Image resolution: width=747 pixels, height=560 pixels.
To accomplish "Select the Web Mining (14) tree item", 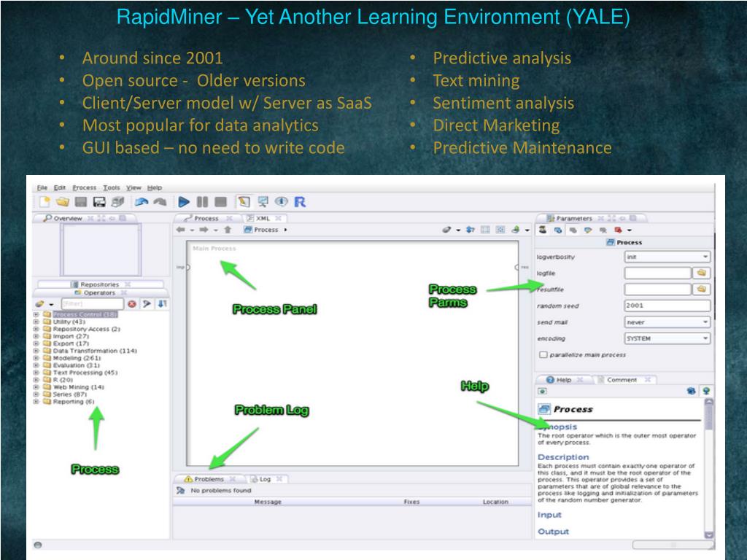I will click(78, 387).
